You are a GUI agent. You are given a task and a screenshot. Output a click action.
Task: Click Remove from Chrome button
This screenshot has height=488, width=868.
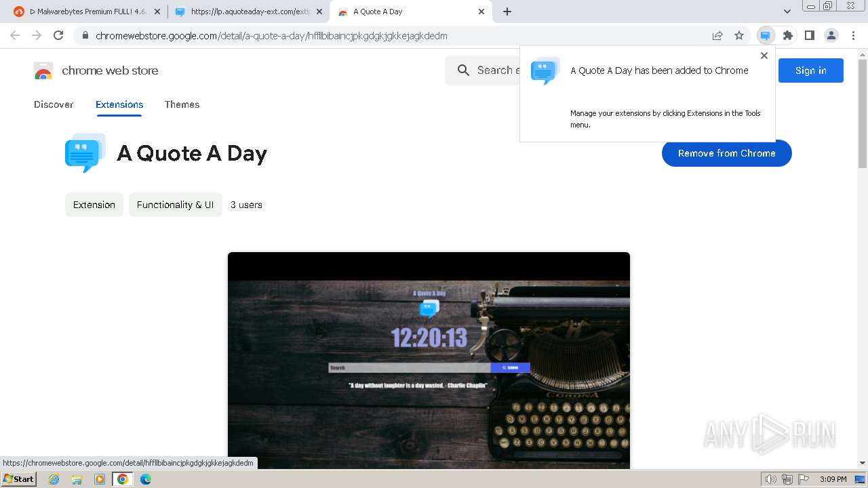tap(726, 153)
